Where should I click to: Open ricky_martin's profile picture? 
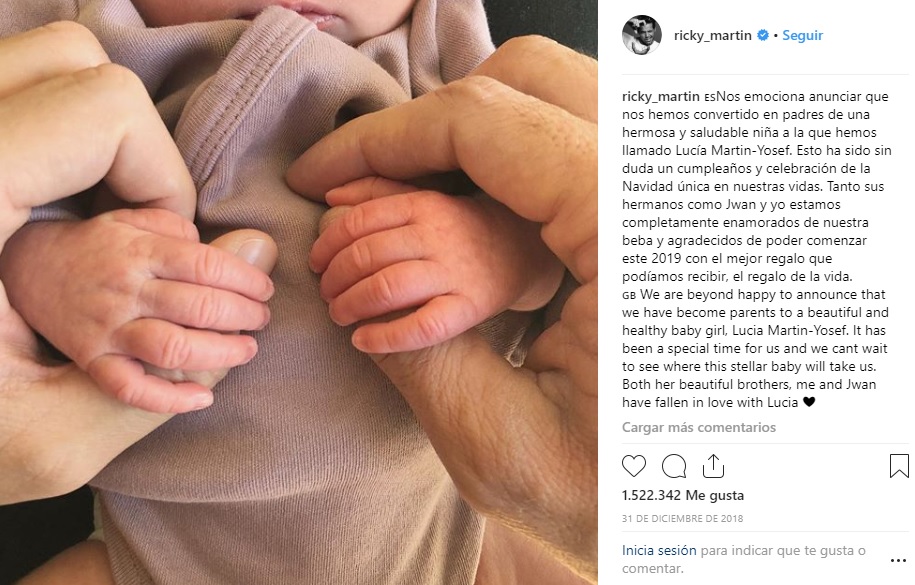[x=641, y=35]
